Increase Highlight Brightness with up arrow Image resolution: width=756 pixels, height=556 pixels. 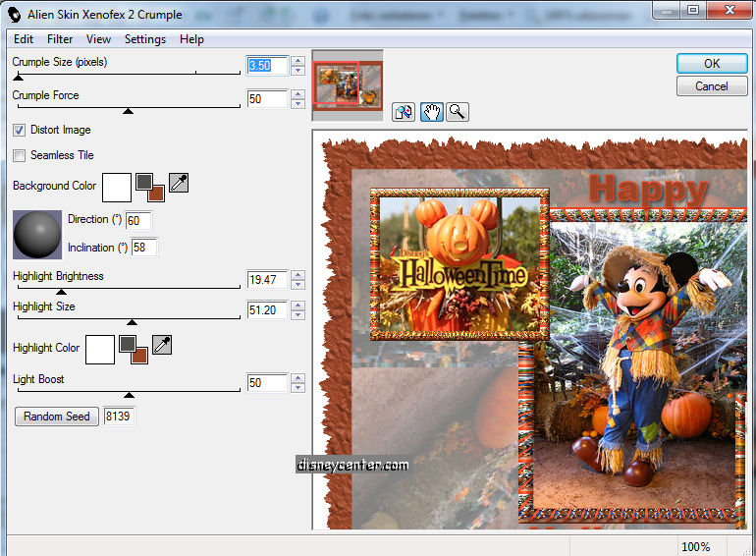[x=297, y=275]
